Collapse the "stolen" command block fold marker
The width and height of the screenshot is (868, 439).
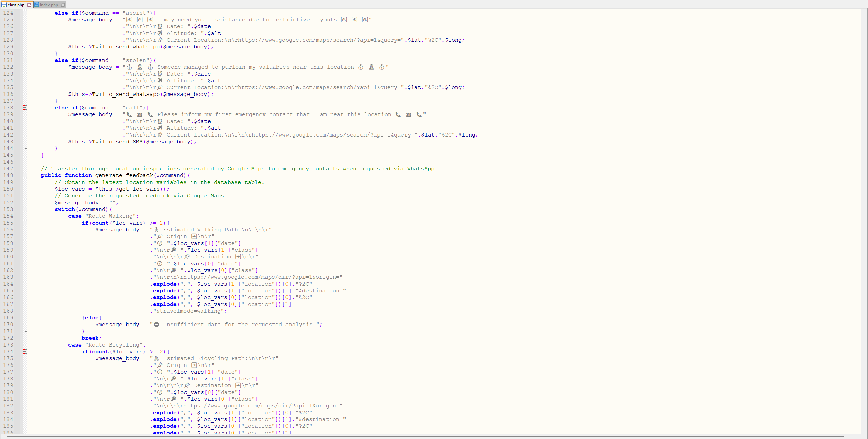[25, 60]
